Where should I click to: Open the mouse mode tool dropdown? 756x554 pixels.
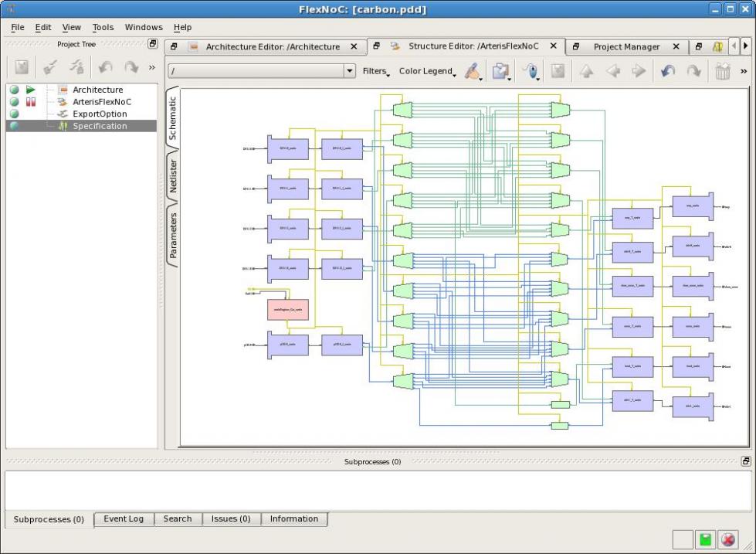tap(531, 71)
